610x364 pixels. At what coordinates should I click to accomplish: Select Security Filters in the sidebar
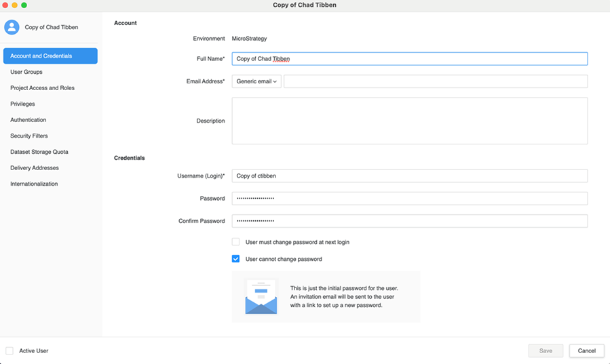pyautogui.click(x=28, y=136)
